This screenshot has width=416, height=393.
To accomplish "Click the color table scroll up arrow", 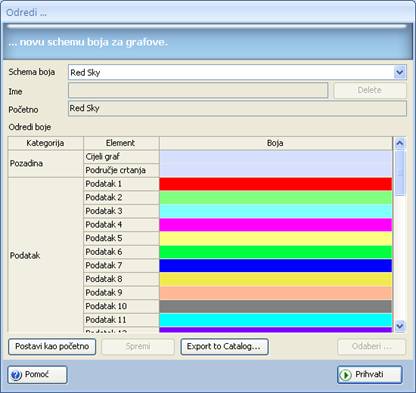I will 399,143.
